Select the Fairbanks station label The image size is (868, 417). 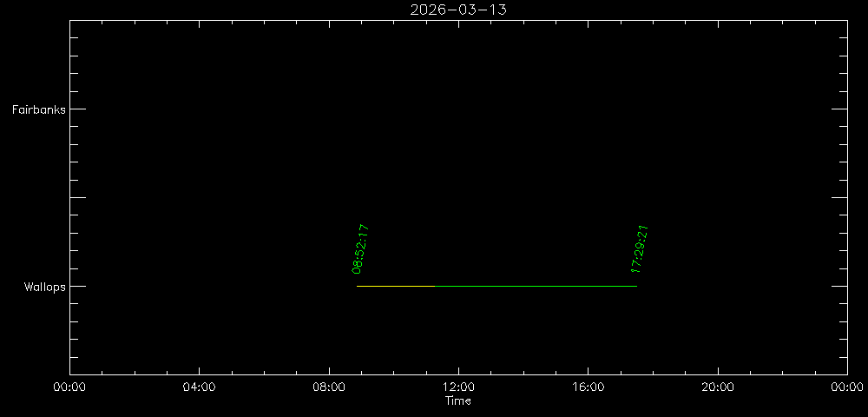38,109
